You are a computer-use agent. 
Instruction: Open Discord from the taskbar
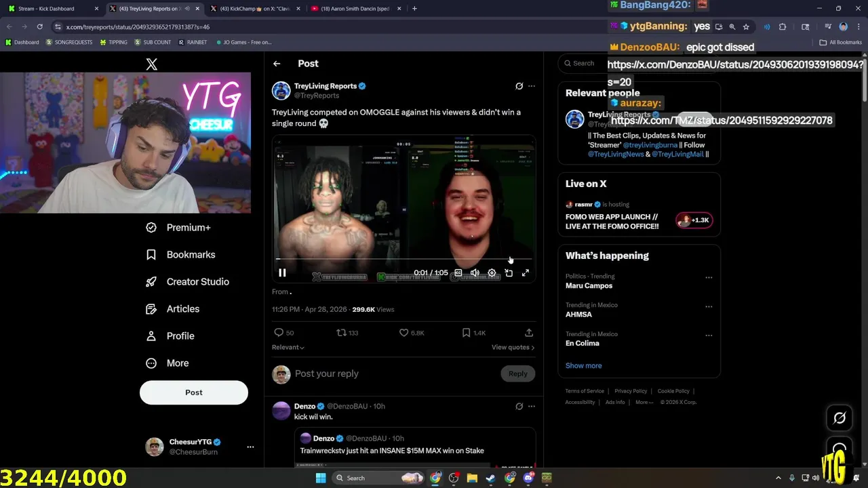tap(528, 478)
